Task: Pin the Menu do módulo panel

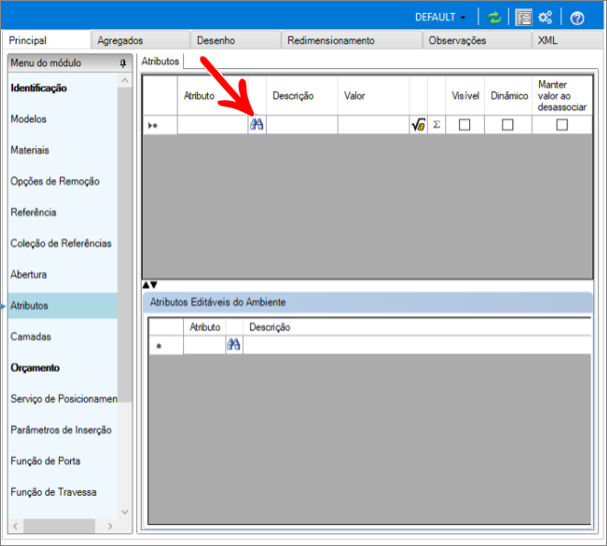Action: tap(123, 63)
